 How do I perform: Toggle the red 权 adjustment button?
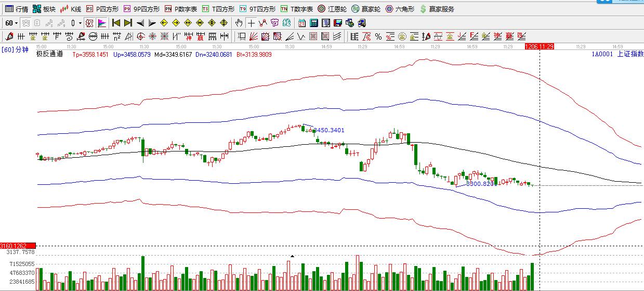(x=89, y=23)
